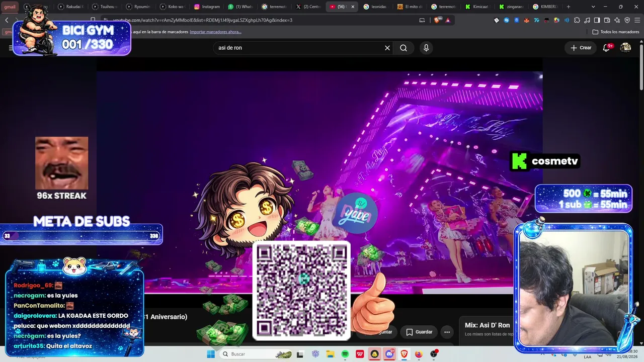Open a new browser tab
Image resolution: width=644 pixels, height=362 pixels.
[569, 7]
